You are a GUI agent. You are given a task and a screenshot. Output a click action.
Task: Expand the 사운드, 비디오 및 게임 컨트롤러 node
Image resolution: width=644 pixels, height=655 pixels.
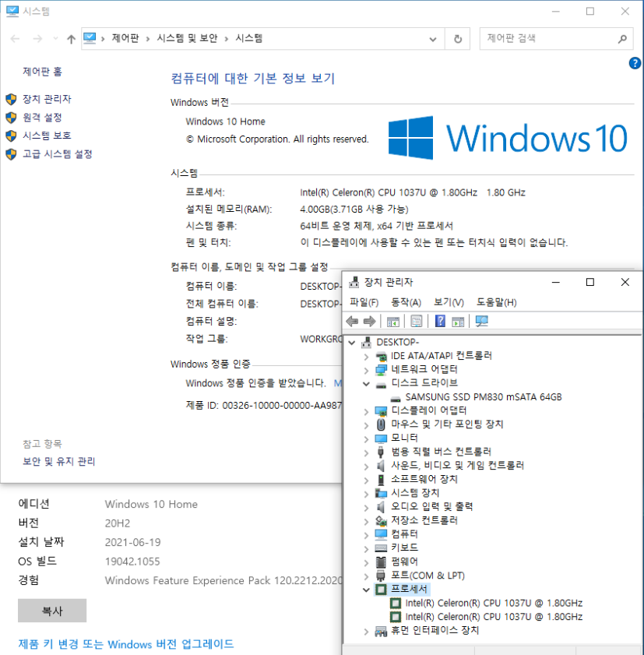click(x=366, y=467)
